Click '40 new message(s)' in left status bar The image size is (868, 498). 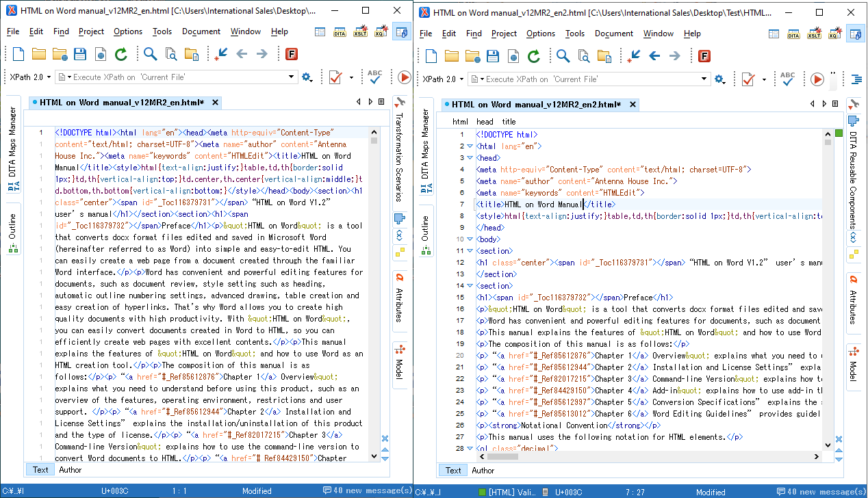tap(367, 490)
